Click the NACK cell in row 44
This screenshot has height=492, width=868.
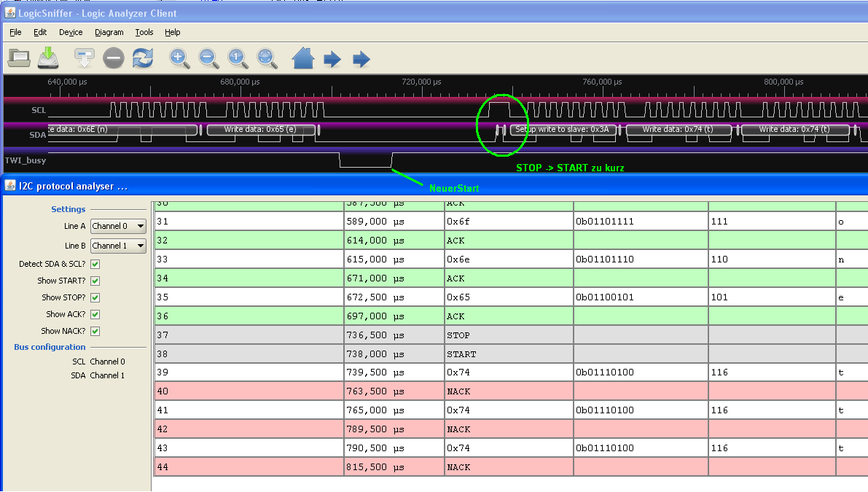click(508, 467)
